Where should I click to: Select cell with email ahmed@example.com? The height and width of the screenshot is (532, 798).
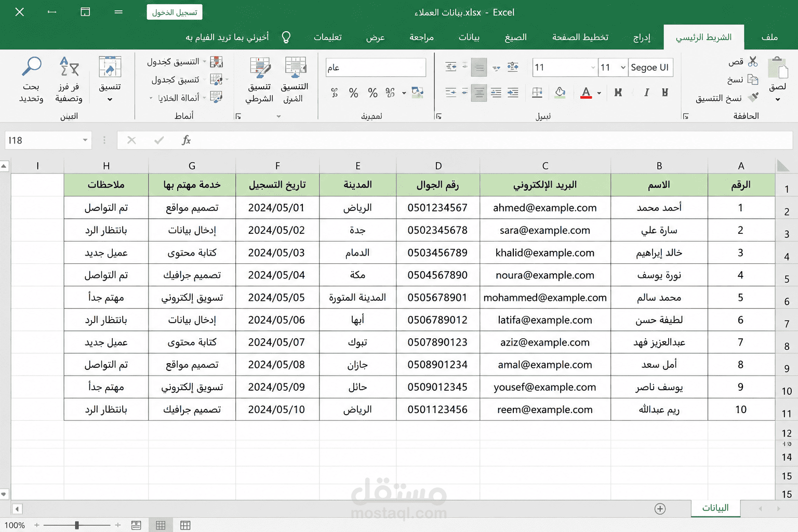[x=545, y=208]
